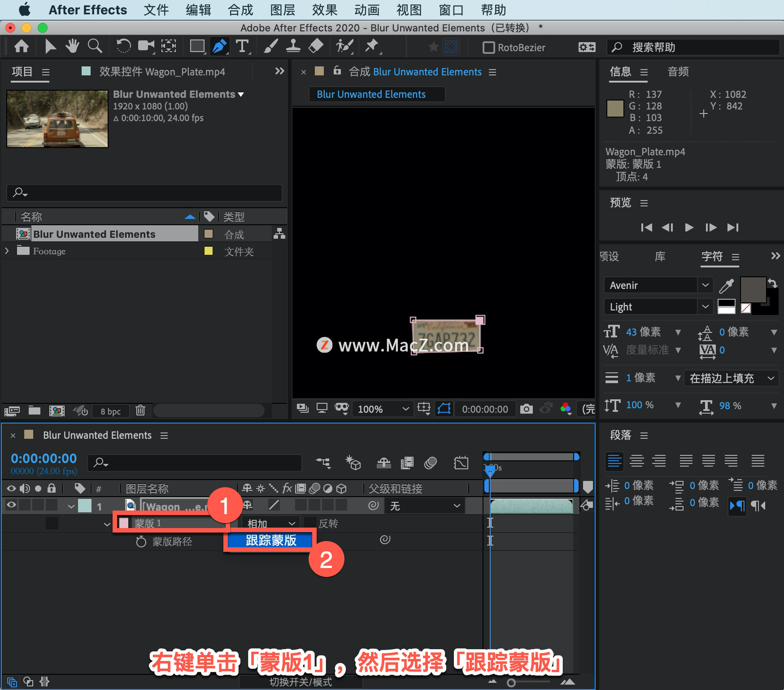Toggle motion blur enable icon in timeline
Image resolution: width=784 pixels, height=690 pixels.
coord(431,463)
